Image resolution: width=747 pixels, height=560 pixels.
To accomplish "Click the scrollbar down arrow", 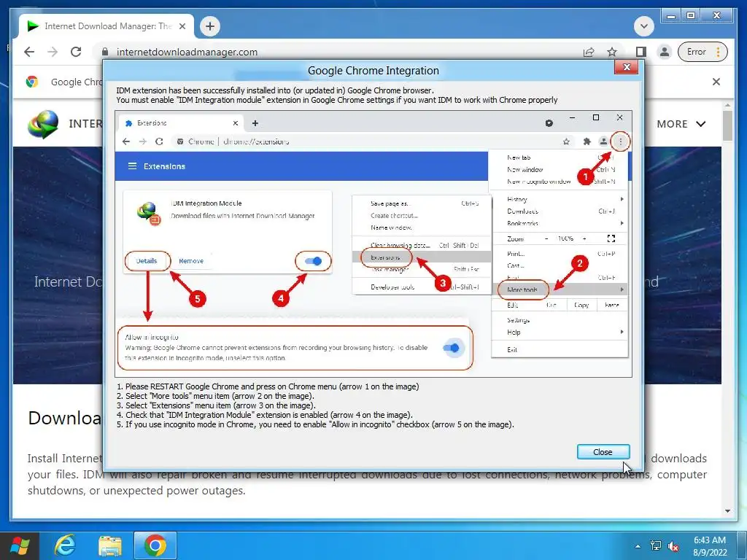I will (x=727, y=511).
